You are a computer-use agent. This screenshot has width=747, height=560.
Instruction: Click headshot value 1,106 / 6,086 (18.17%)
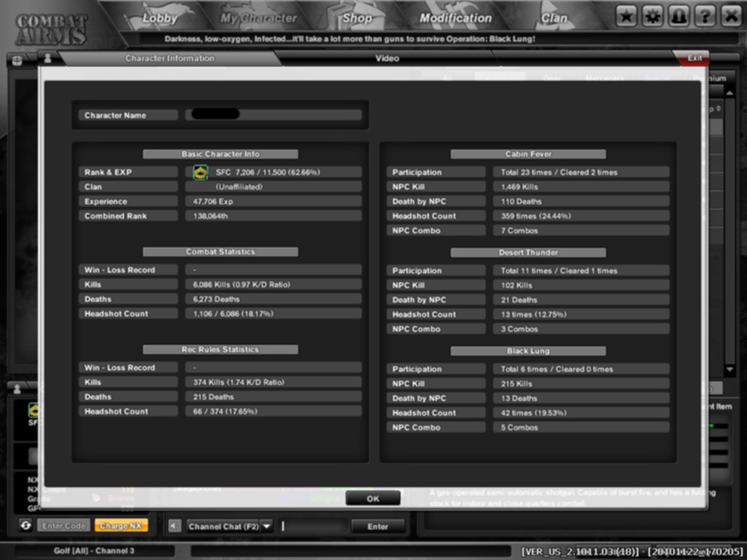pyautogui.click(x=233, y=314)
